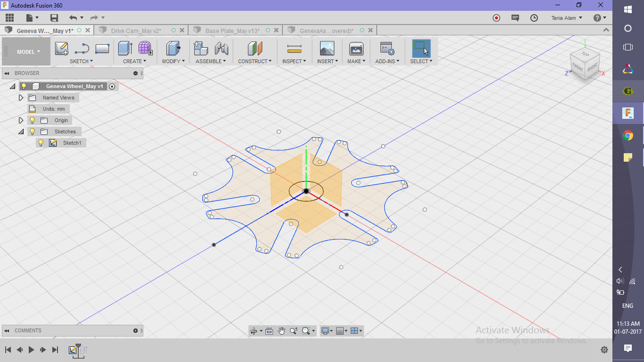This screenshot has width=644, height=362.
Task: Select the sketch Line tool icon
Action: (x=82, y=49)
